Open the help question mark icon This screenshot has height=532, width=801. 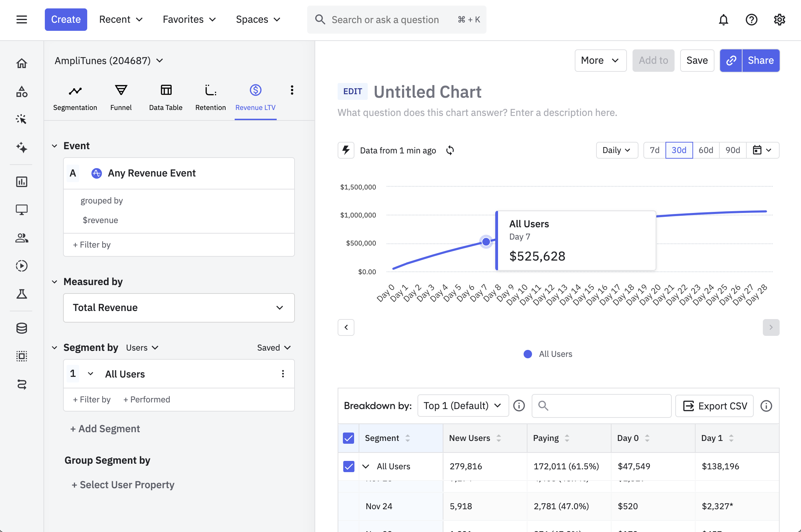[751, 20]
